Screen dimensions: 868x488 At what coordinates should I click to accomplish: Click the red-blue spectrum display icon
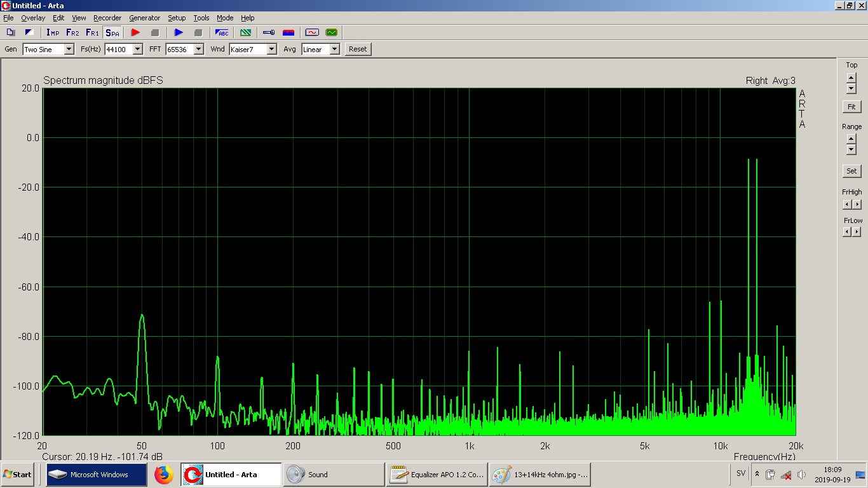click(x=288, y=32)
